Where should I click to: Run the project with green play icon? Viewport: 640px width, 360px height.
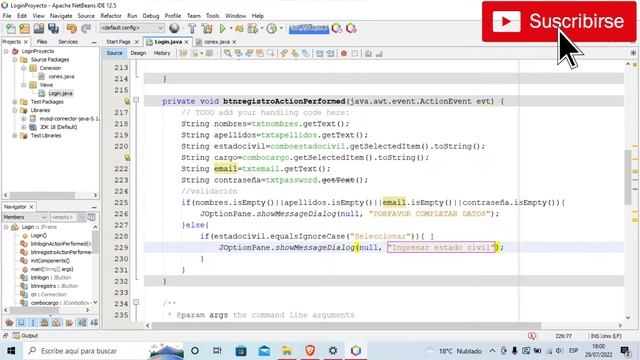pos(222,28)
